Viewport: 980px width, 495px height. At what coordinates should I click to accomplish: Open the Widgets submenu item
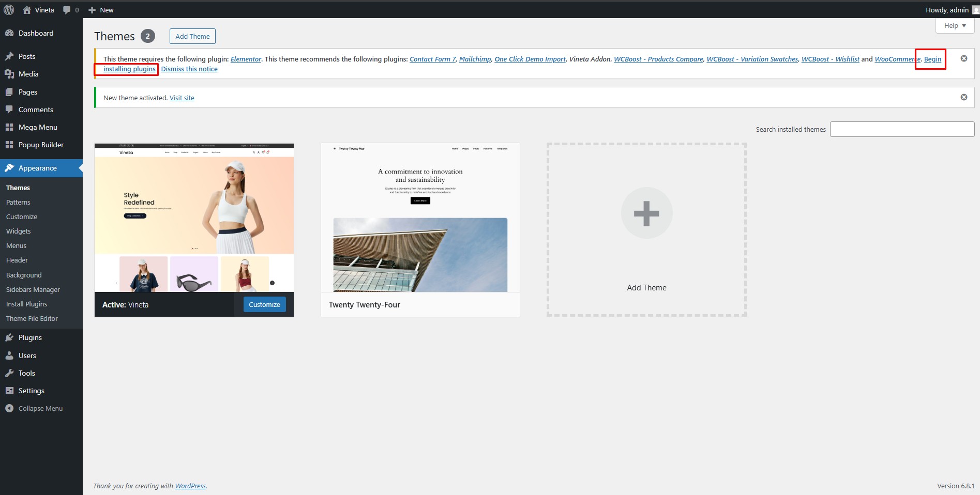18,231
